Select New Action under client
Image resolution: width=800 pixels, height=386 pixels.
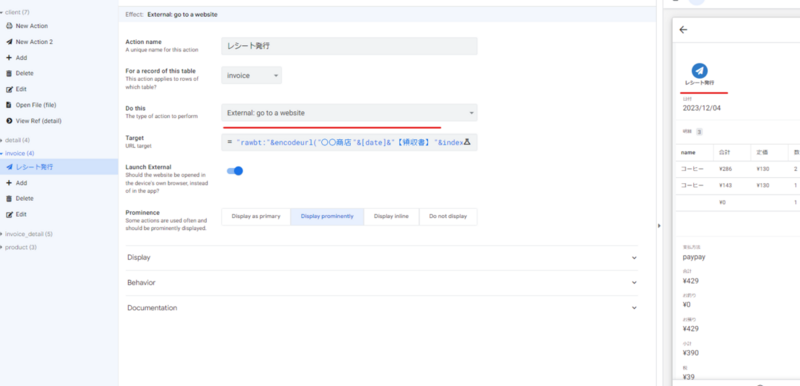(x=32, y=26)
